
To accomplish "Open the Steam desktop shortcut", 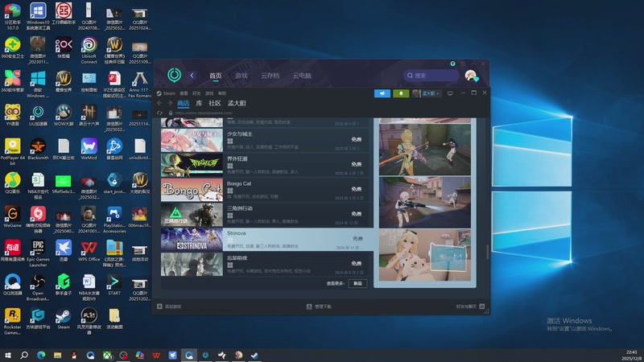I will [x=64, y=318].
